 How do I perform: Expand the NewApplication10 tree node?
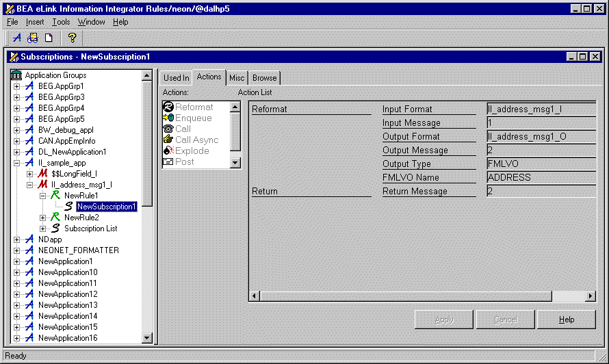(x=16, y=272)
